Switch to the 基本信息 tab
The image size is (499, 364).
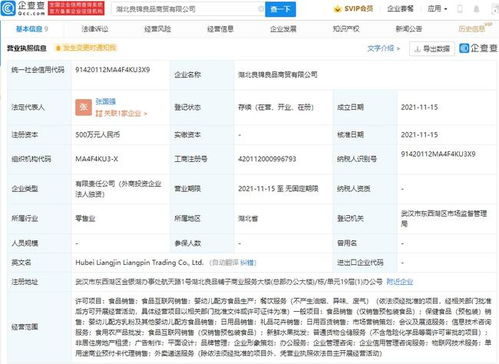(x=32, y=29)
